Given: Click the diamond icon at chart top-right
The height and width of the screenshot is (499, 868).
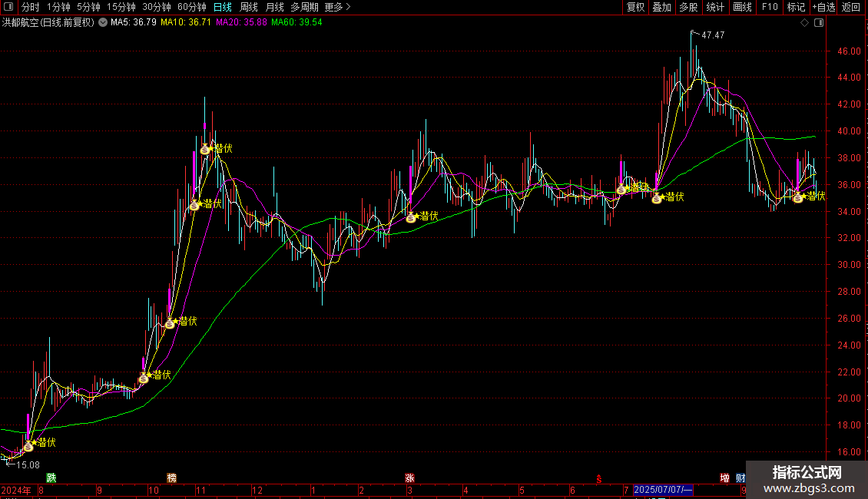Looking at the screenshot, I should 805,23.
